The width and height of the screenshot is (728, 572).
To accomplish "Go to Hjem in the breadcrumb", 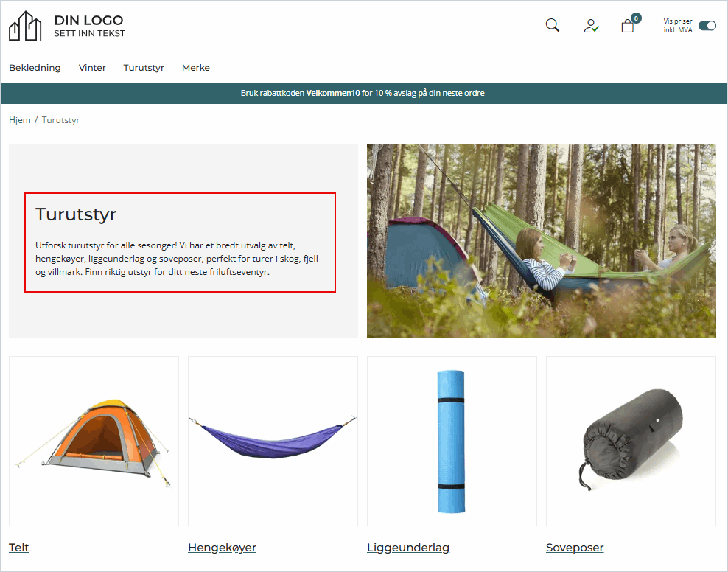I will click(x=20, y=120).
